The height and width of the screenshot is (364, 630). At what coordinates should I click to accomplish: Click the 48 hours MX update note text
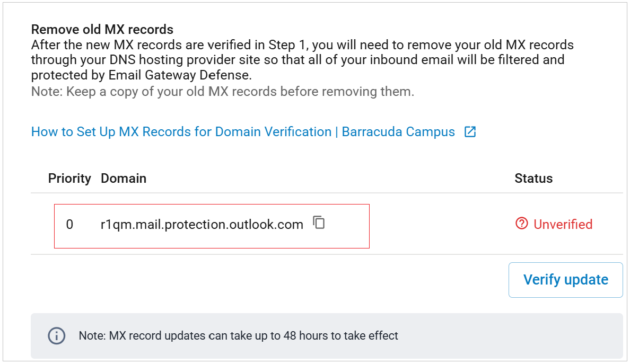[238, 335]
